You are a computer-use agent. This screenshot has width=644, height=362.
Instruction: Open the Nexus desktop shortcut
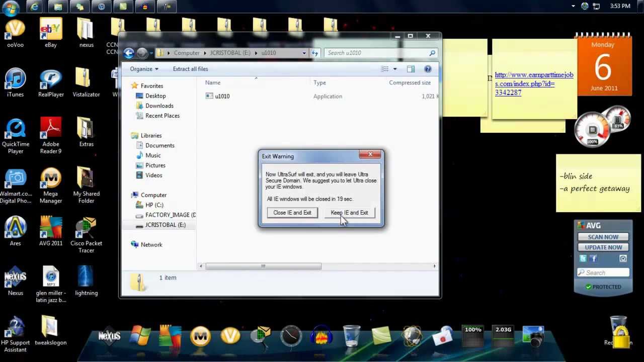point(15,281)
